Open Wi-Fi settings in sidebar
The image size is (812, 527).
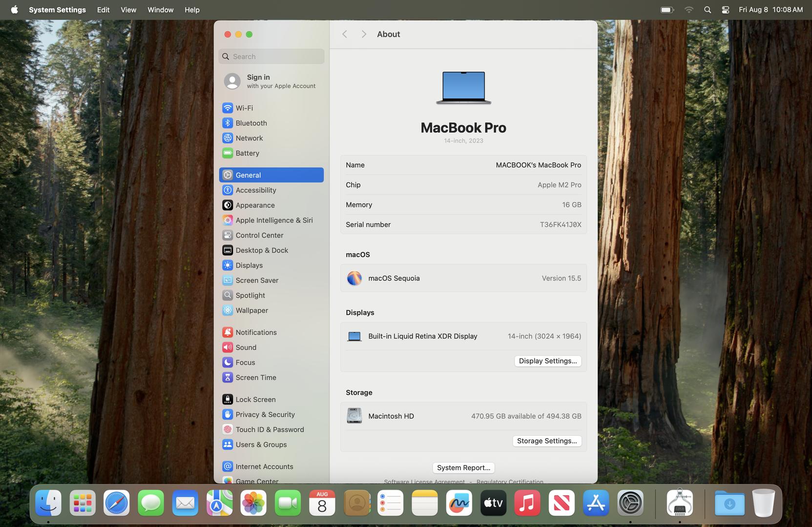[x=271, y=108]
